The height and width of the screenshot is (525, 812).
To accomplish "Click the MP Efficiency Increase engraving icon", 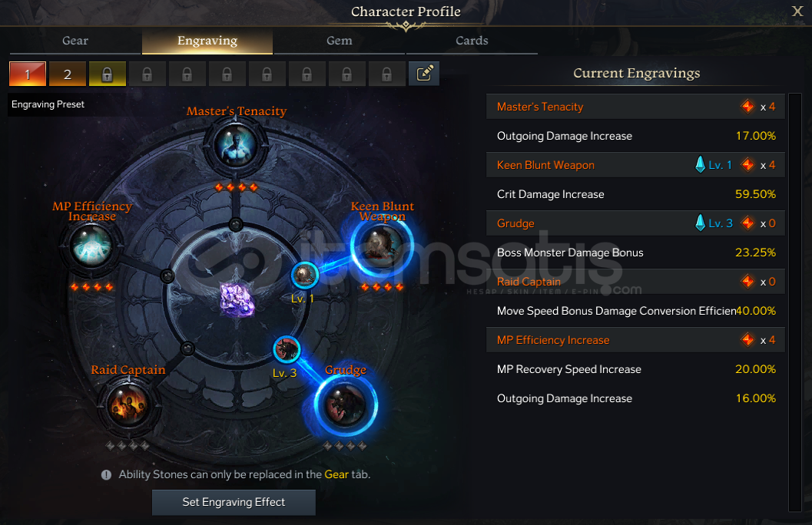I will (91, 246).
